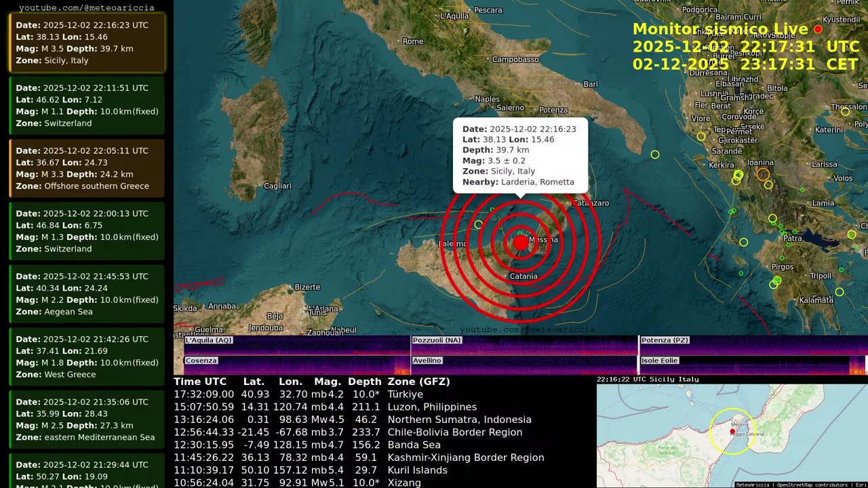Select the L'Aquila (AQ) spectrogram label
Screen dimensions: 868x488
click(209, 340)
